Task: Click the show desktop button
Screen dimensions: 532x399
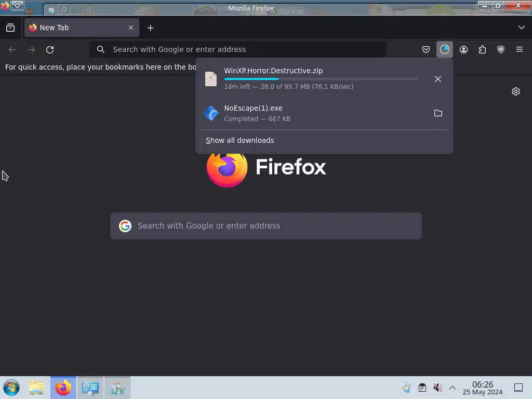Action: [518, 388]
